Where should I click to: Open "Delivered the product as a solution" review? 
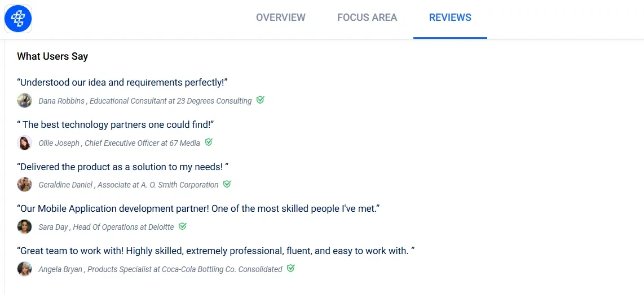click(x=123, y=167)
